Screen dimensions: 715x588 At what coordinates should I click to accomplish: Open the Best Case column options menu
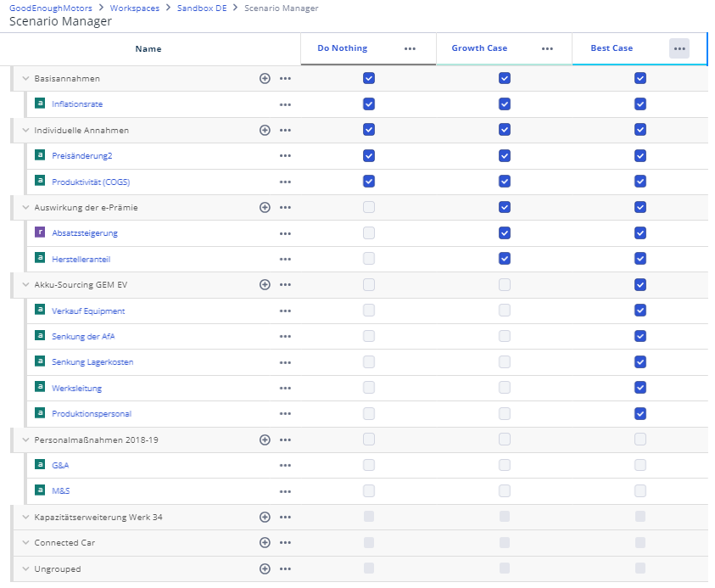[679, 48]
